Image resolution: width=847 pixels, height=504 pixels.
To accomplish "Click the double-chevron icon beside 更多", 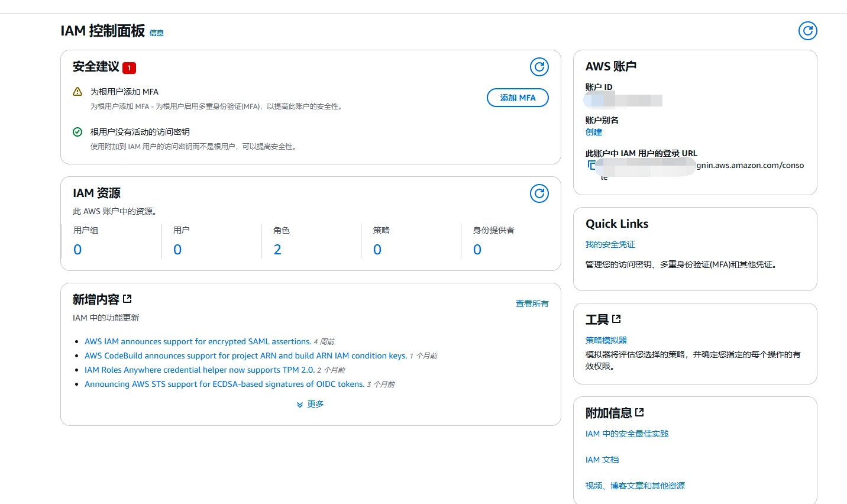I will 300,405.
